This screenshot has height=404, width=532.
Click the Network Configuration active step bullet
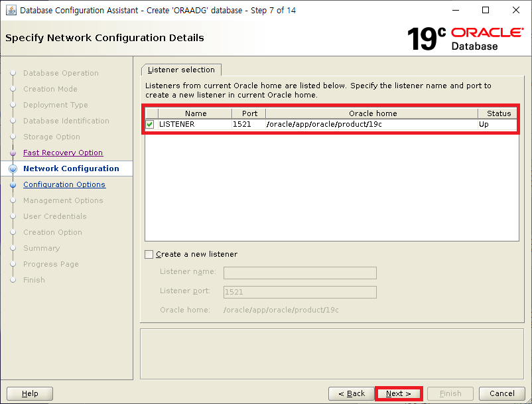(13, 168)
